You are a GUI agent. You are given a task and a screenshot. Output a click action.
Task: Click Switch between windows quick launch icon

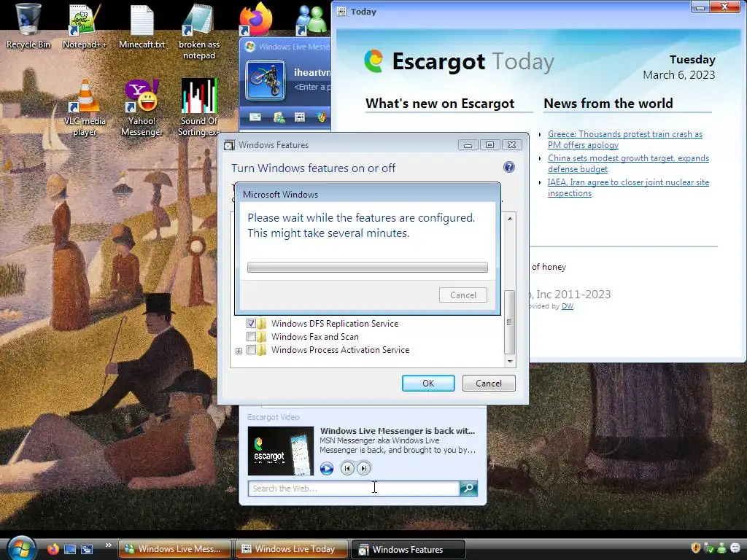click(87, 549)
